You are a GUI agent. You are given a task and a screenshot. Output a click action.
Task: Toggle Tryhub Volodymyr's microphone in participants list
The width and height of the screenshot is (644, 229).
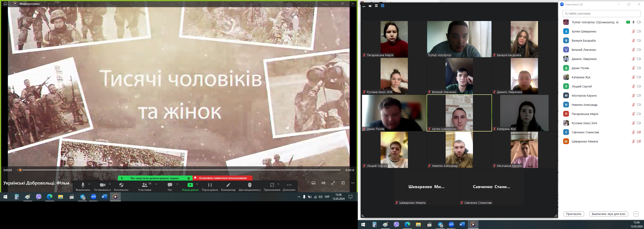(x=633, y=22)
